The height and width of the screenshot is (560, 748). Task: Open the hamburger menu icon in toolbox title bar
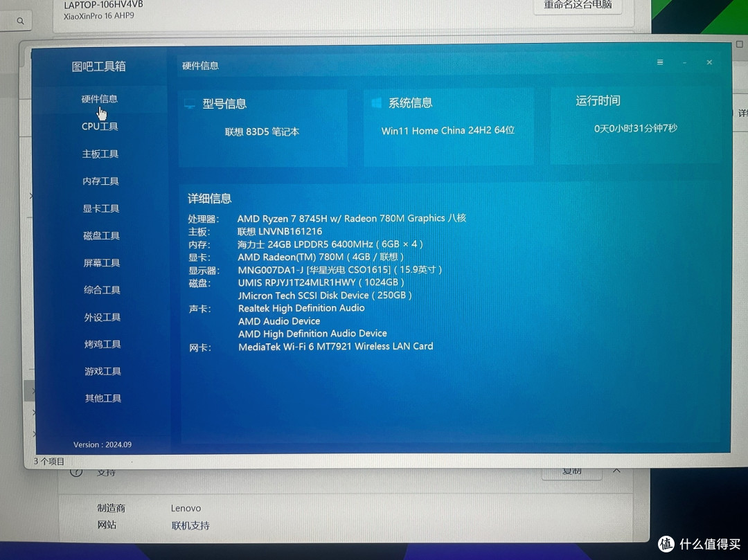point(660,62)
